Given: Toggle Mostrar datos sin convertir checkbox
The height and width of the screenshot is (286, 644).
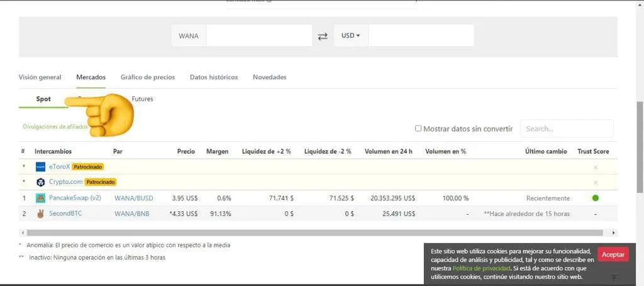Looking at the screenshot, I should click(418, 129).
